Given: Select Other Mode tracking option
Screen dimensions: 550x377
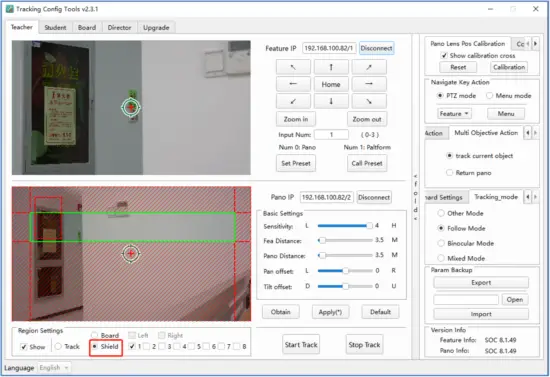Looking at the screenshot, I should coord(441,213).
